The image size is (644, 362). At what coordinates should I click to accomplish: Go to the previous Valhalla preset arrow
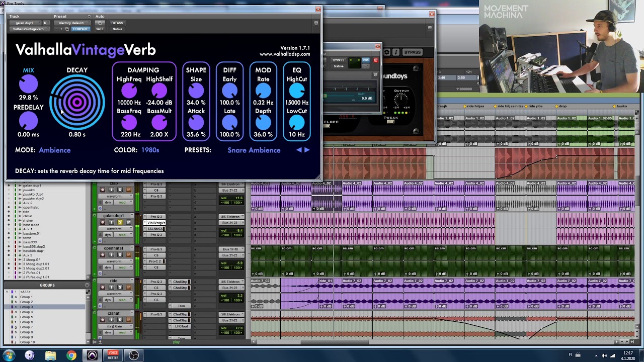pos(299,150)
